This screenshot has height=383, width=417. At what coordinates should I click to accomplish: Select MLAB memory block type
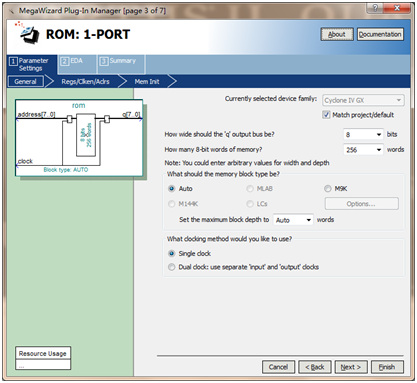click(x=250, y=189)
